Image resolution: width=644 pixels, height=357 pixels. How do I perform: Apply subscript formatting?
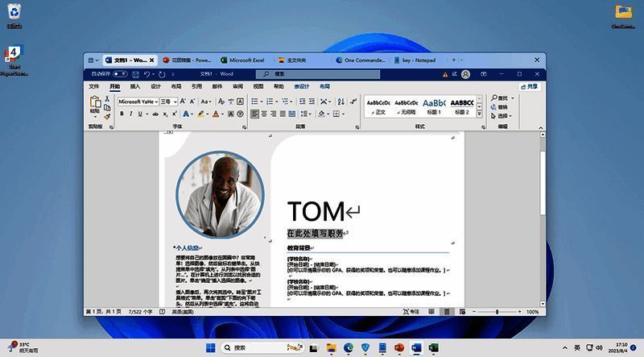(165, 114)
